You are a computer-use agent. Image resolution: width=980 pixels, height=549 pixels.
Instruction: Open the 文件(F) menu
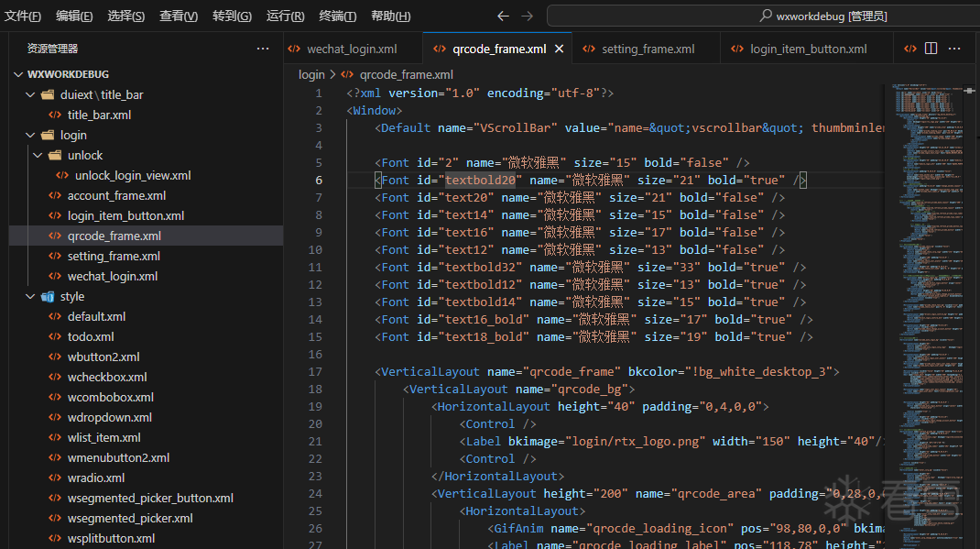point(23,16)
